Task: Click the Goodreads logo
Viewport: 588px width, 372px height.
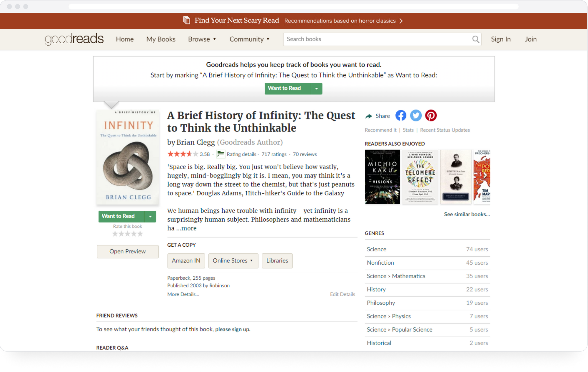Action: click(x=74, y=39)
